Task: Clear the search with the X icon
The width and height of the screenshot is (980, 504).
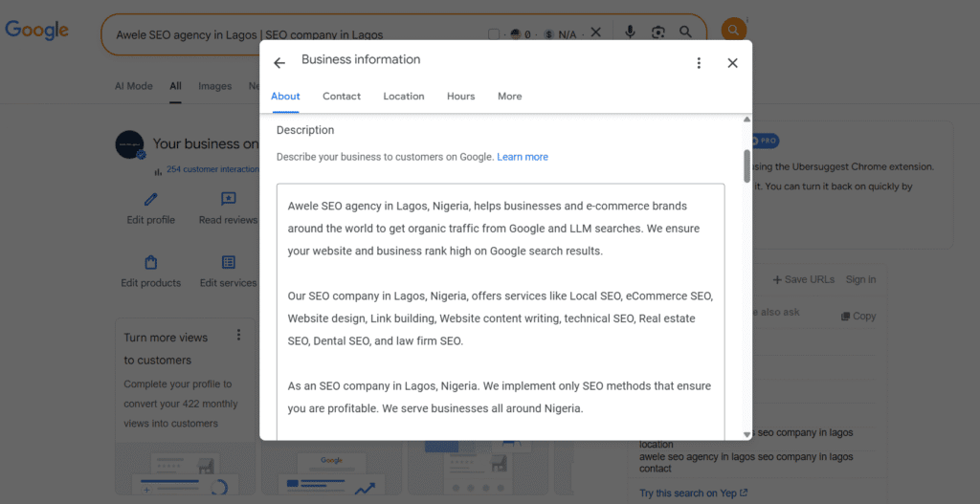Action: (595, 33)
